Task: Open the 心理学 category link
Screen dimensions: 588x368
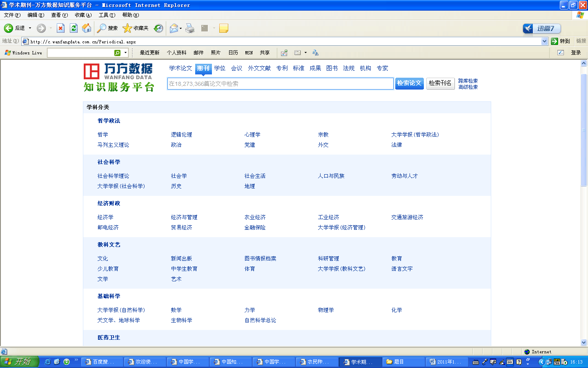Action: click(252, 135)
